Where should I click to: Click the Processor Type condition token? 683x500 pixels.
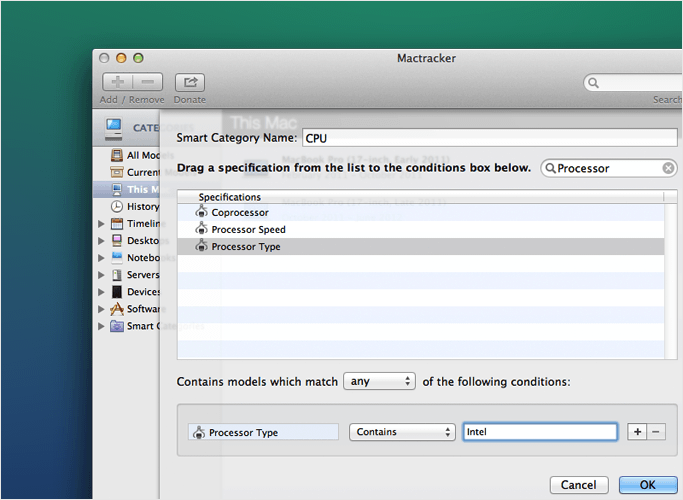264,432
